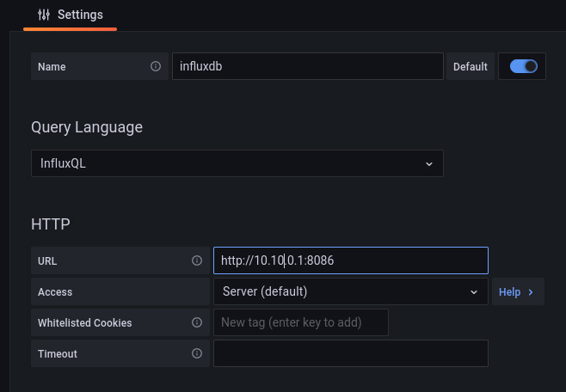The height and width of the screenshot is (392, 566).
Task: Show info tooltip for URL field
Action: click(197, 260)
